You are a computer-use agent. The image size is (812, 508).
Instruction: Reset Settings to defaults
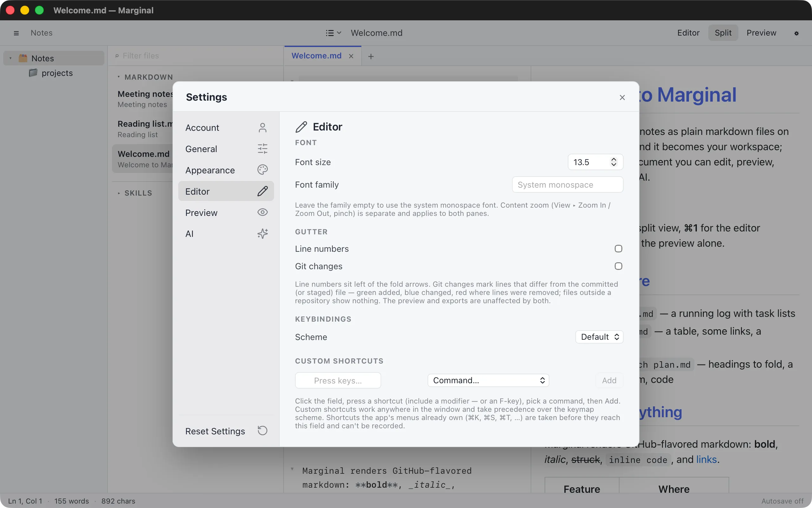click(226, 431)
